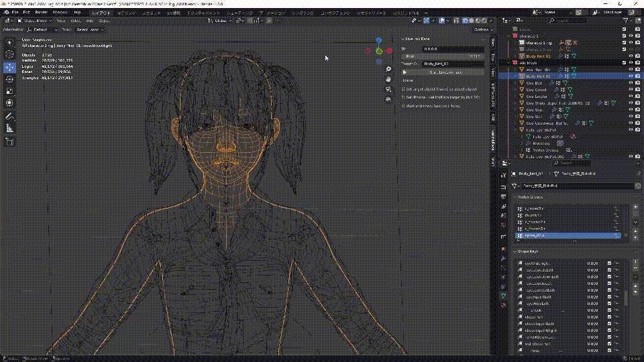644x362 pixels.
Task: Uncheck the first shape key's checkbox in the list
Action: [609, 263]
